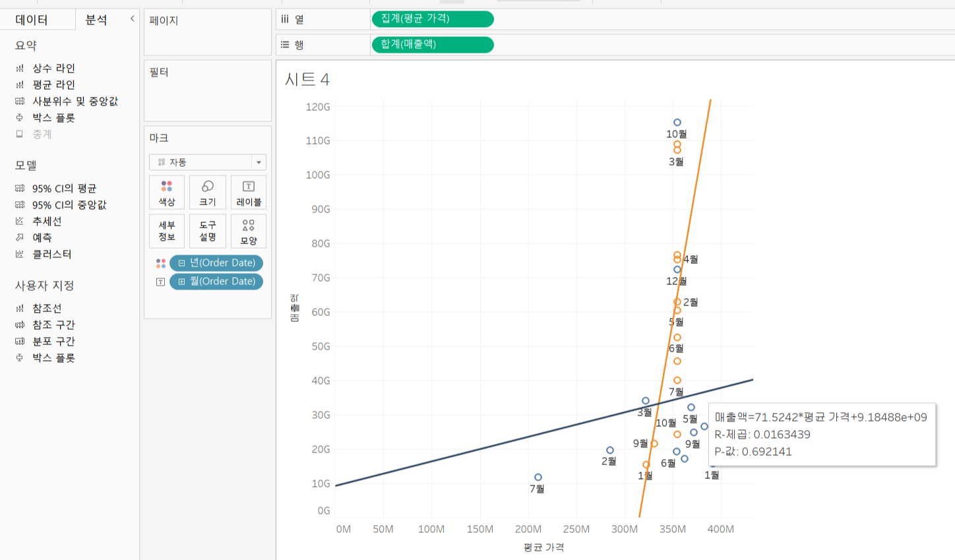Switch to the 데이터 tab
The image size is (955, 560).
pos(32,20)
